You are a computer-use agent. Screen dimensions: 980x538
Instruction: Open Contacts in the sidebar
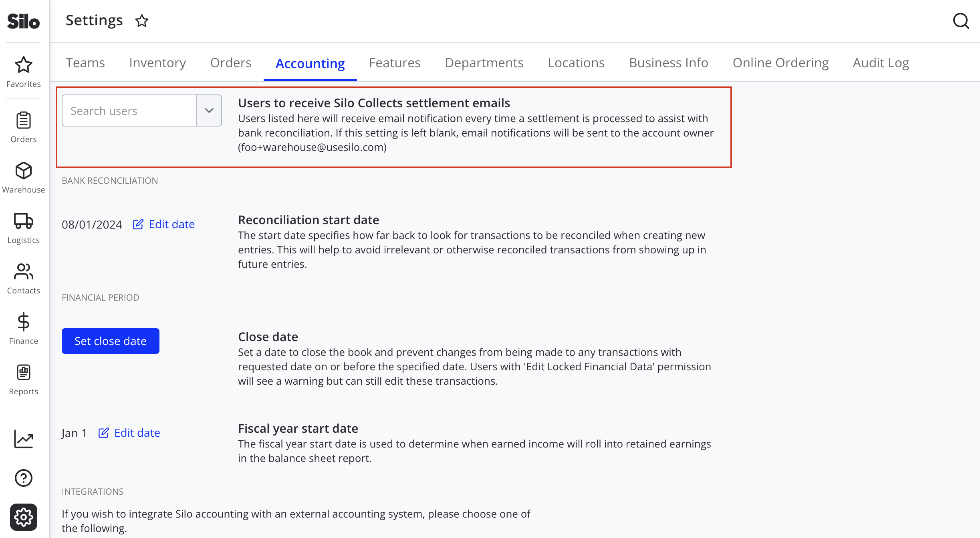24,279
